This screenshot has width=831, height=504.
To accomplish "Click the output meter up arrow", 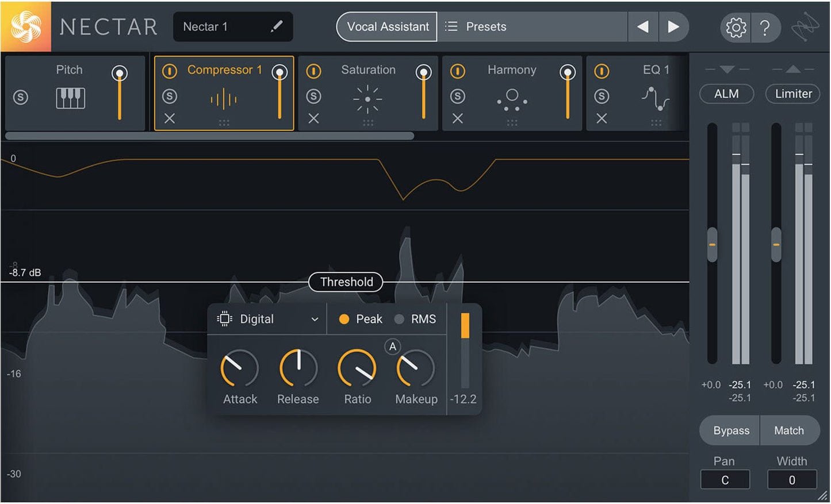I will 793,70.
